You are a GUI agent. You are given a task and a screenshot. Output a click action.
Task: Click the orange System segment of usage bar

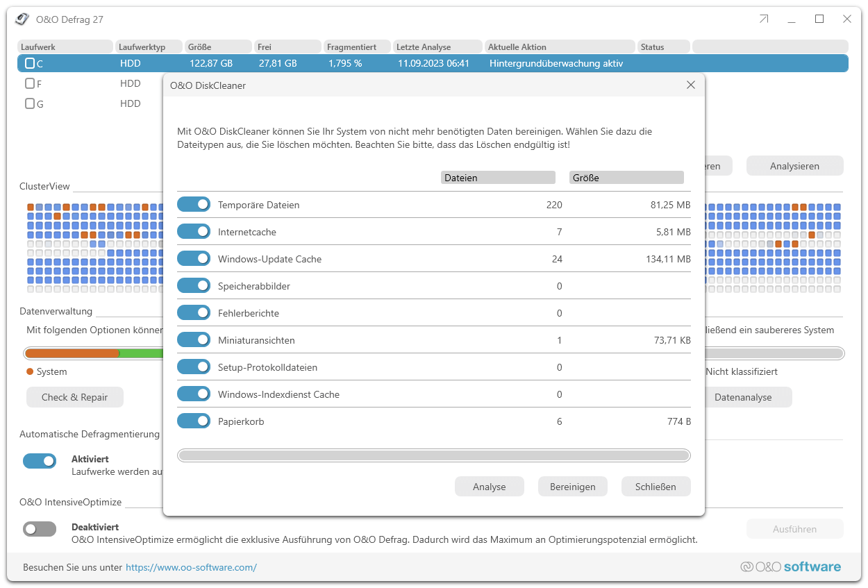[72, 353]
